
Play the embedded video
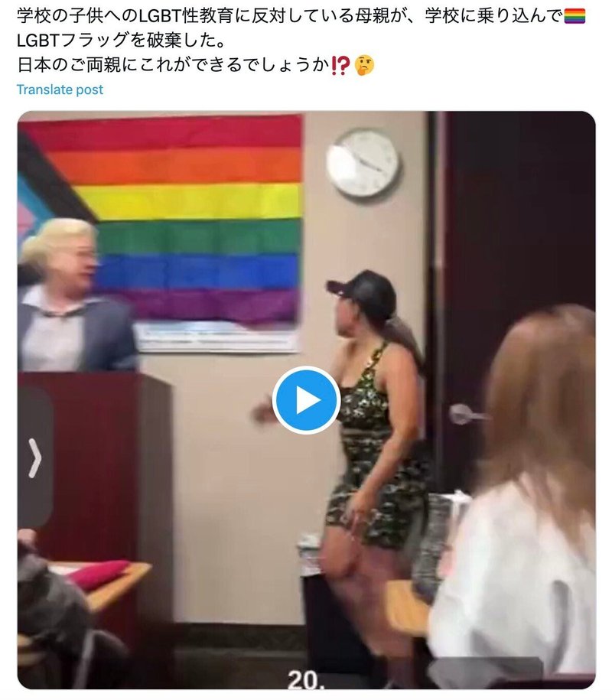pos(306,400)
